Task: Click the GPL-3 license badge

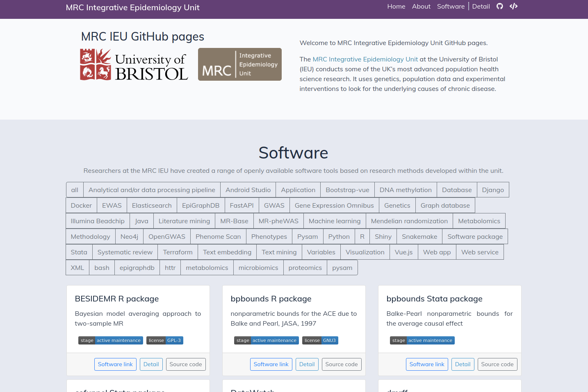Action: [165, 340]
